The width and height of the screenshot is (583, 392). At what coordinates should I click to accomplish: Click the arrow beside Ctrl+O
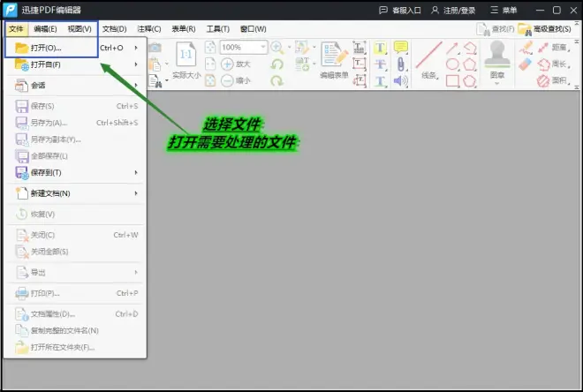tap(136, 48)
